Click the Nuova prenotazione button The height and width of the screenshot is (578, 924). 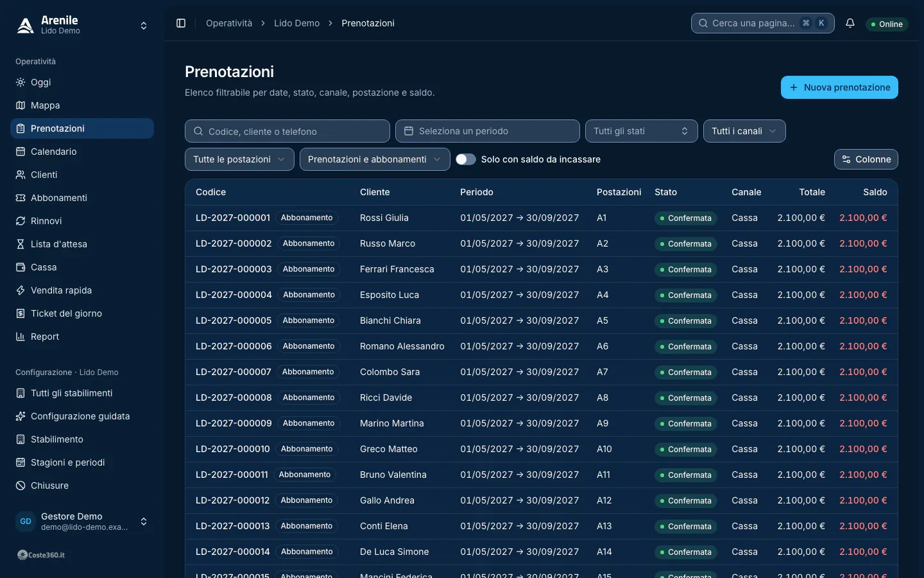click(839, 87)
